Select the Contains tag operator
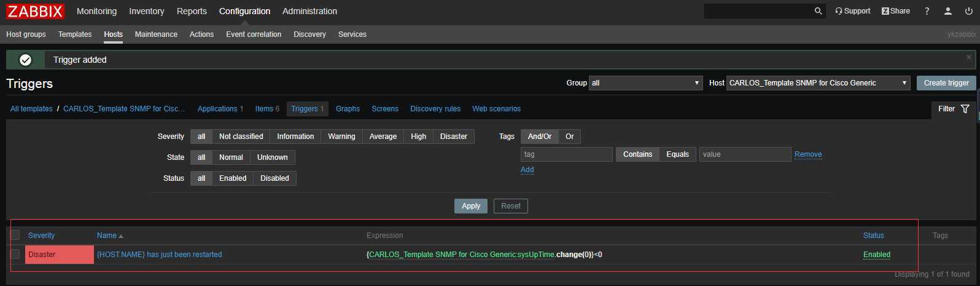 [638, 154]
